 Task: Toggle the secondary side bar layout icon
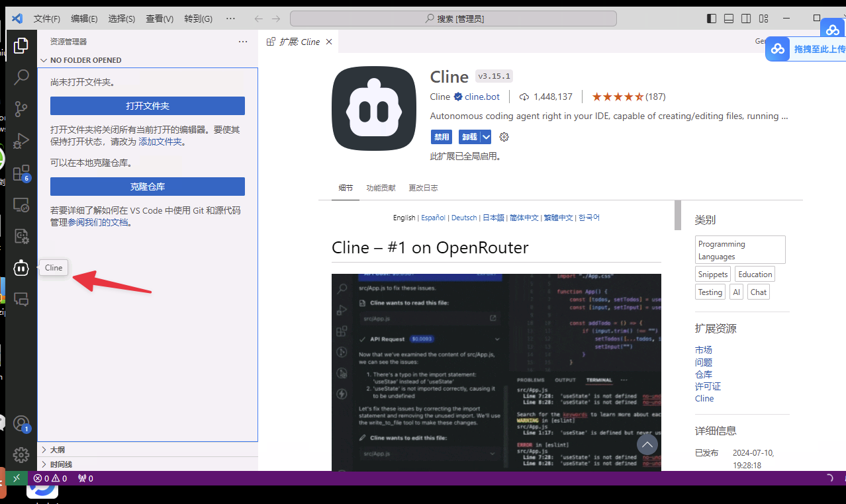pos(746,19)
